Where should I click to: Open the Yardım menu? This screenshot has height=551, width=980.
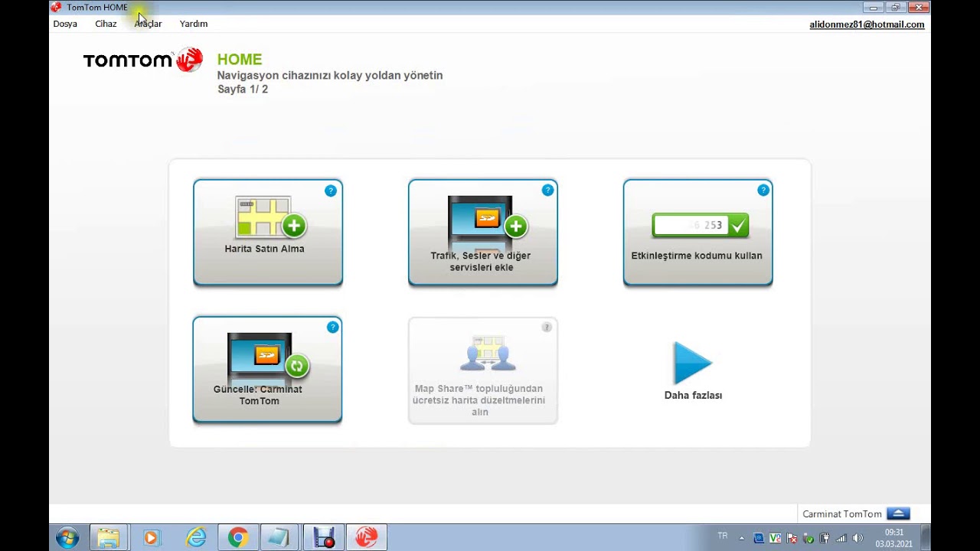pyautogui.click(x=194, y=24)
